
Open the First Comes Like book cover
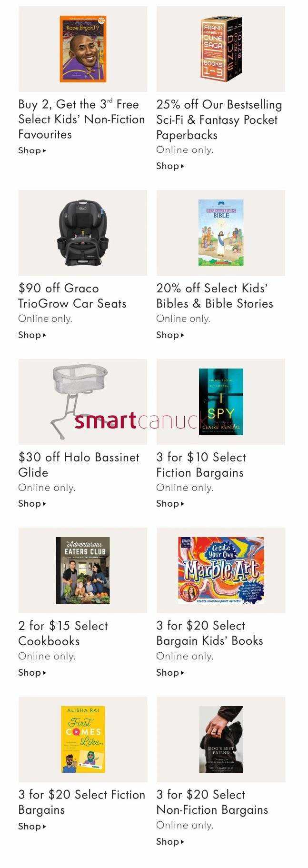pyautogui.click(x=83, y=739)
